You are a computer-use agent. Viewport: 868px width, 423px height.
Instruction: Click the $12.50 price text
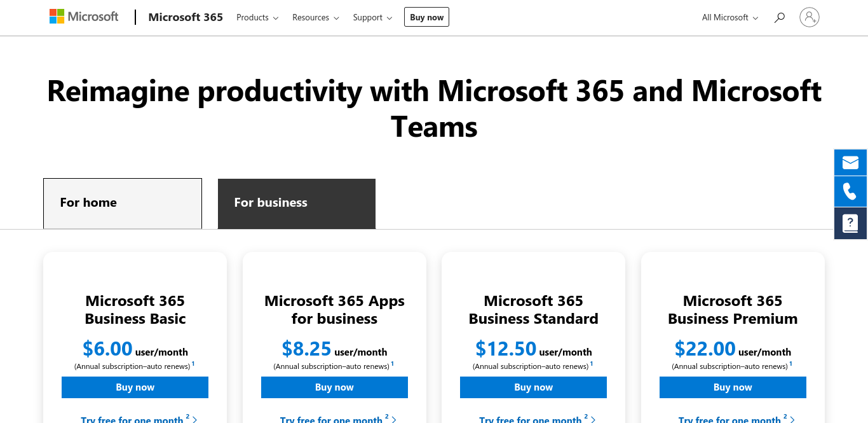506,349
